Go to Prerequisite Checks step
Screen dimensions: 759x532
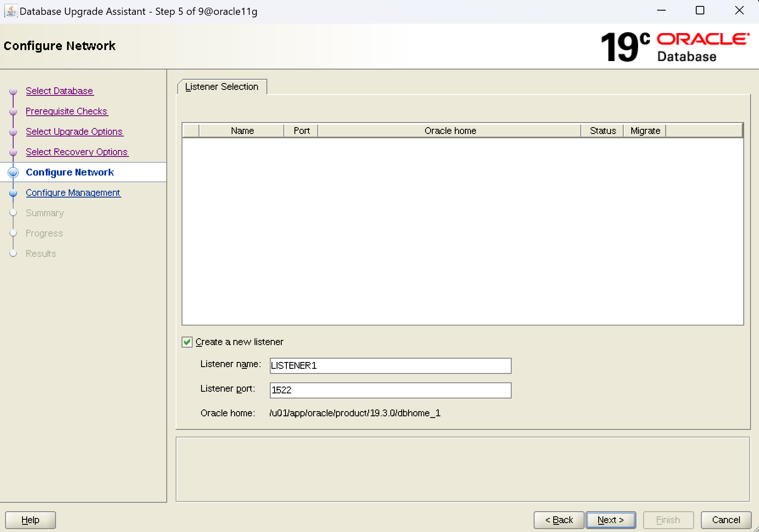coord(67,111)
